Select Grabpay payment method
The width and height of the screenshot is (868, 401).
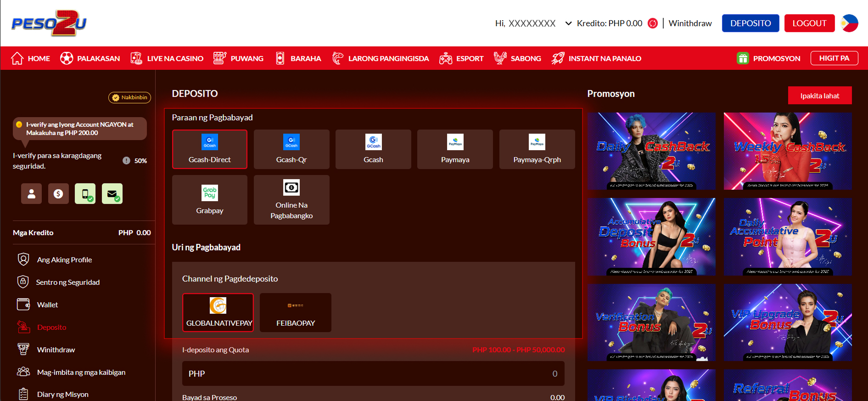(210, 200)
